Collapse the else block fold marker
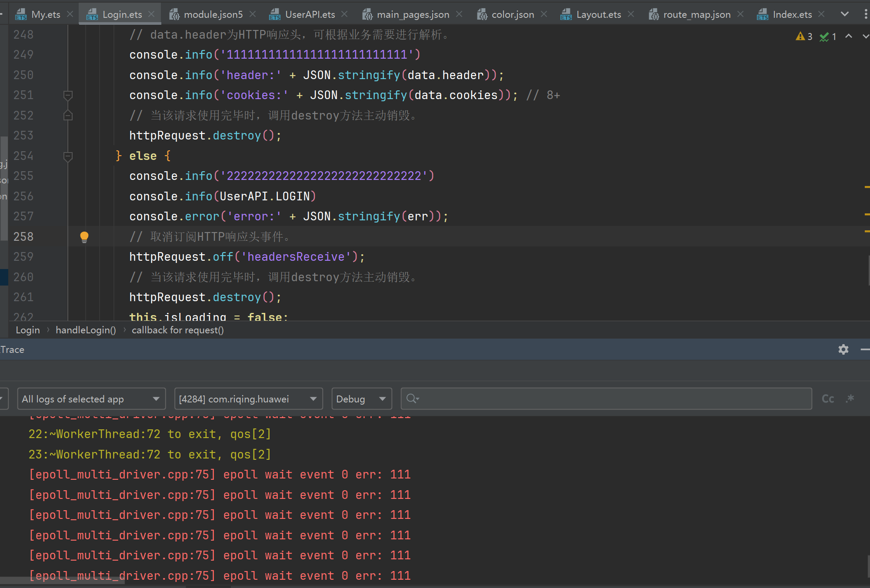The width and height of the screenshot is (870, 588). pyautogui.click(x=68, y=156)
